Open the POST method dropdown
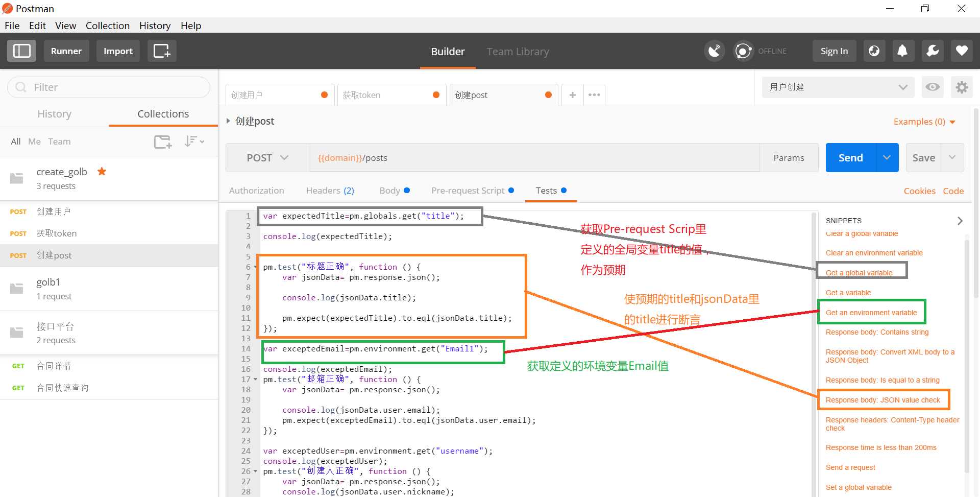The width and height of the screenshot is (980, 497). click(x=267, y=158)
